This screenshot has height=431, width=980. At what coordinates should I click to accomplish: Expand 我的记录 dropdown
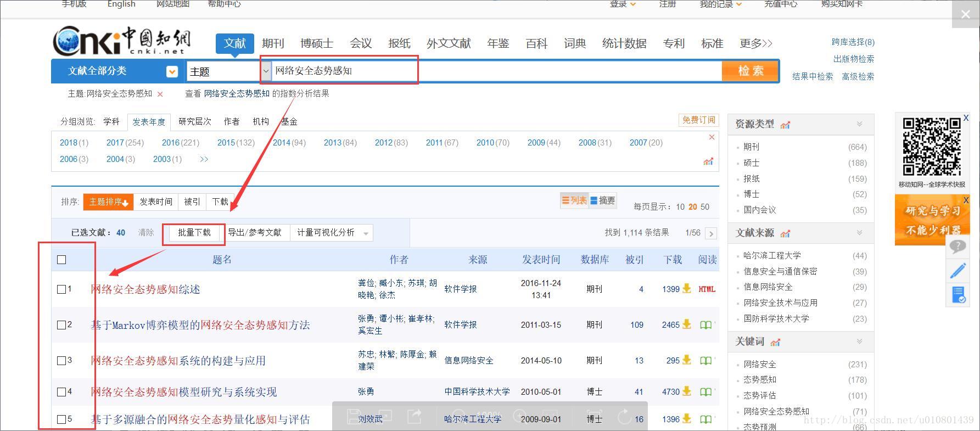coord(739,4)
